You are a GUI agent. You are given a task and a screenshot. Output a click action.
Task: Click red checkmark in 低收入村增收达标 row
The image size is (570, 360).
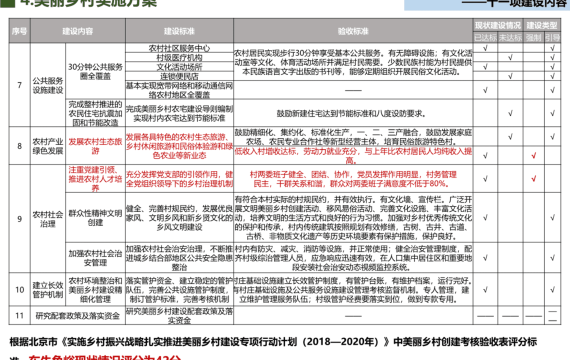[x=534, y=156]
